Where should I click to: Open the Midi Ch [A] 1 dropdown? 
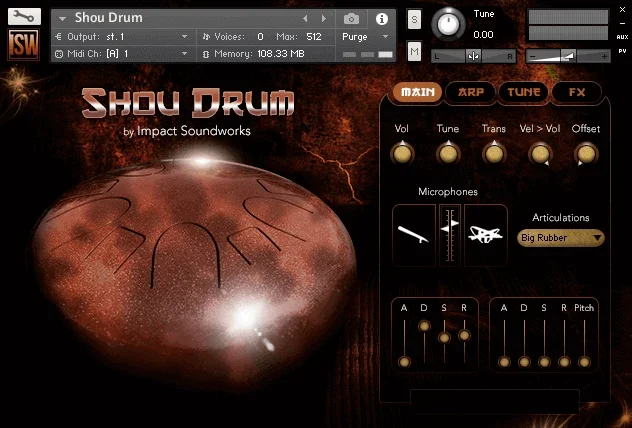click(x=123, y=54)
